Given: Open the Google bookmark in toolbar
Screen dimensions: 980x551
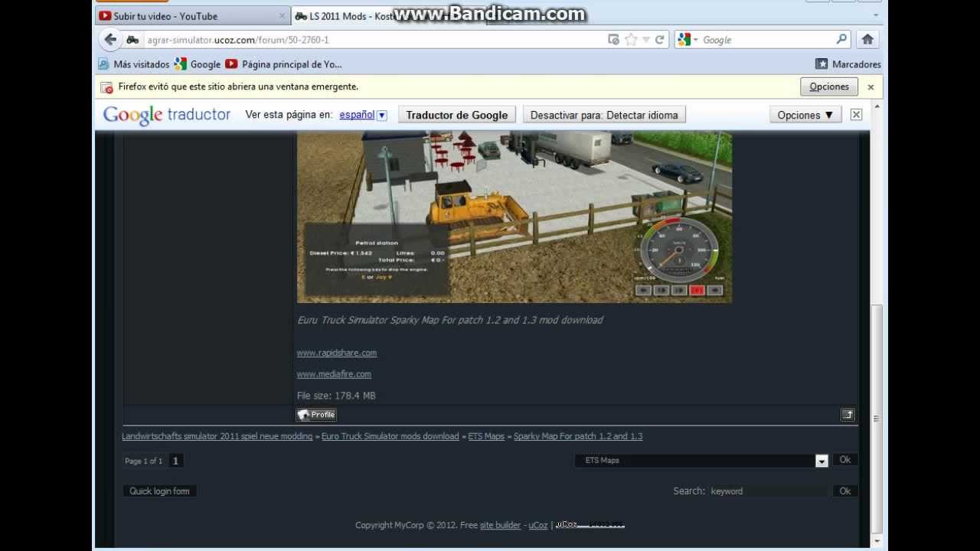Looking at the screenshot, I should (x=198, y=64).
